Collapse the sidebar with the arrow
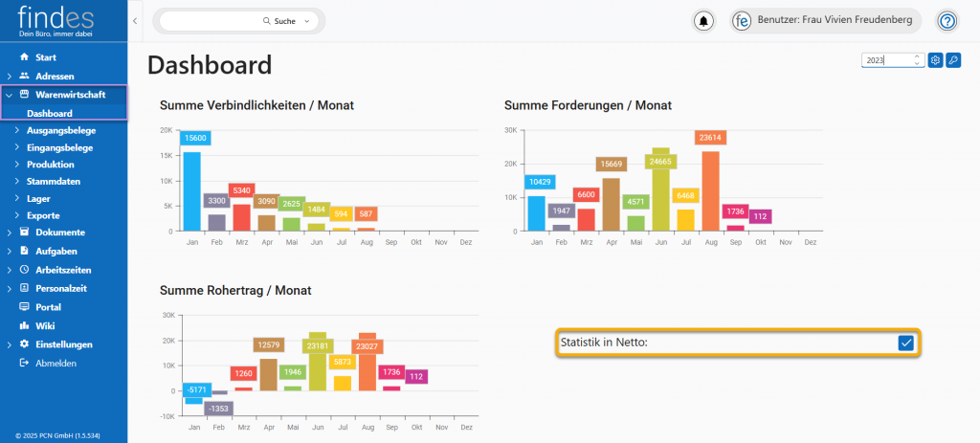Viewport: 980px width, 443px height. (x=135, y=20)
